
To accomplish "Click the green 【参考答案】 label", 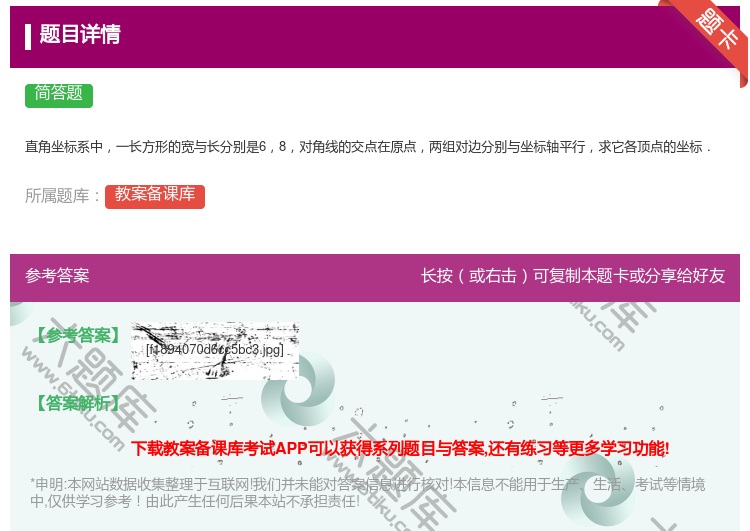I will point(79,335).
